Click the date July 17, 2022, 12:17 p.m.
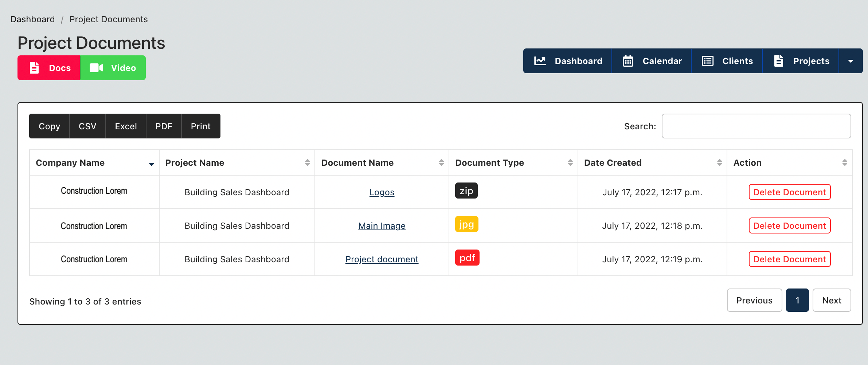Screen dimensions: 868x365 [652, 192]
